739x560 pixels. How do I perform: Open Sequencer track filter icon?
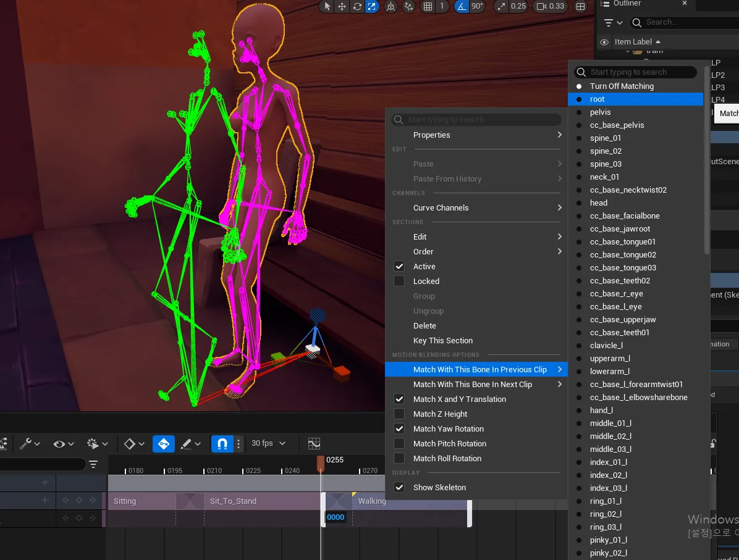(x=93, y=464)
